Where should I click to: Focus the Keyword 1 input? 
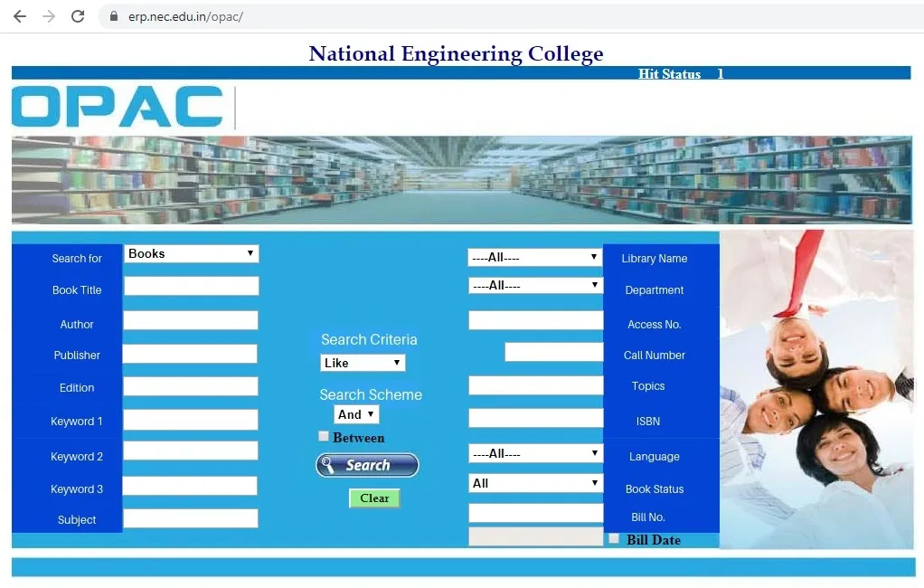tap(191, 420)
